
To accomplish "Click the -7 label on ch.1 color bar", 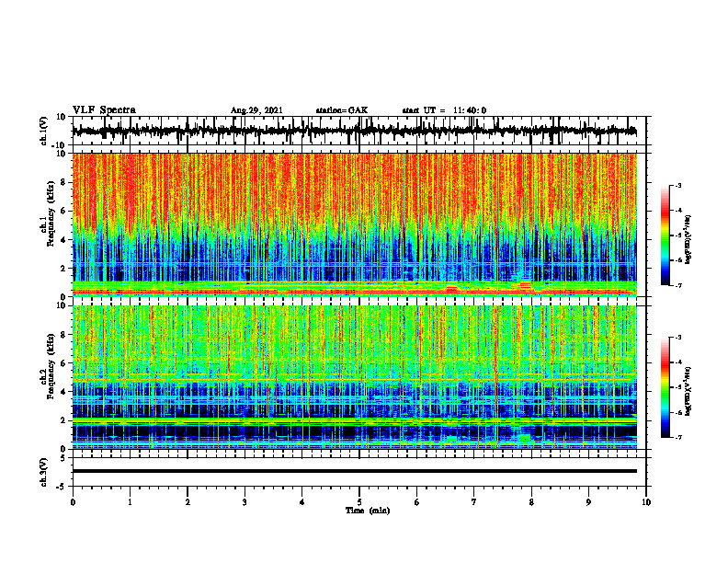I will (678, 285).
